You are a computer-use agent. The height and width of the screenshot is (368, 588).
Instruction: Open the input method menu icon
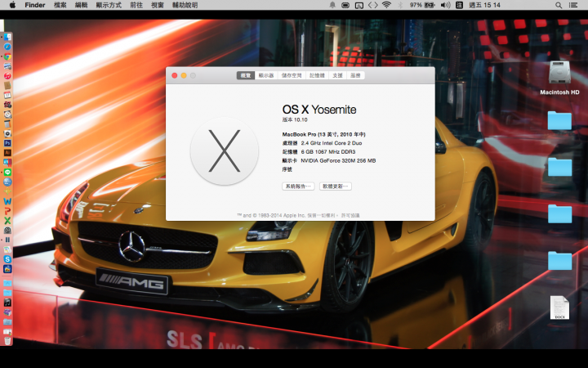tap(459, 5)
